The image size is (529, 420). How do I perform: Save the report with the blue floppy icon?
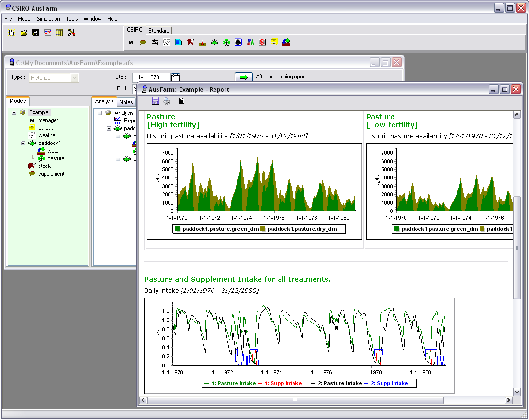point(155,101)
